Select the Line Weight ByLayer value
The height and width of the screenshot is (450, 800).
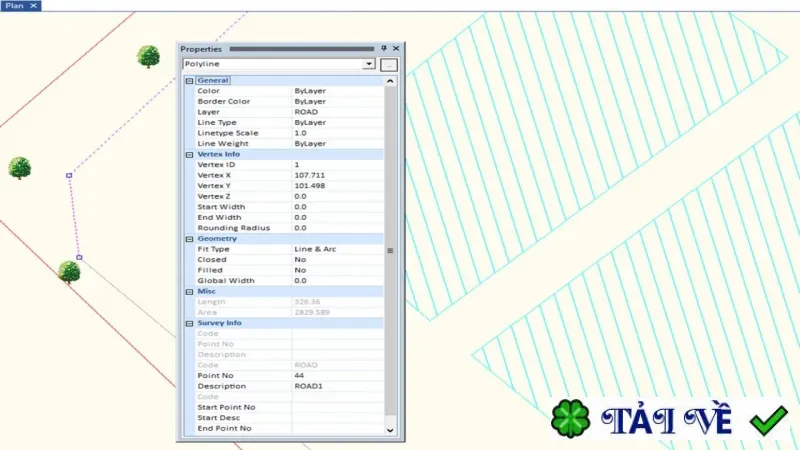[x=338, y=144]
